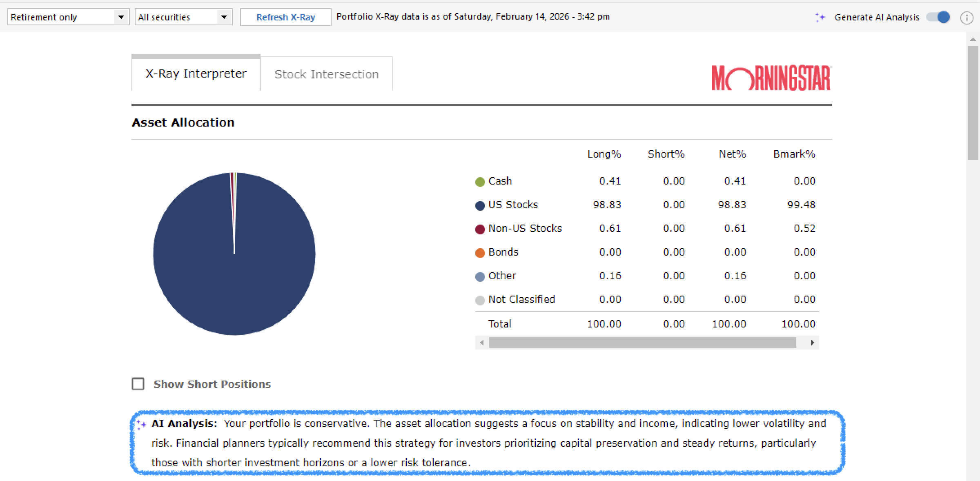The width and height of the screenshot is (980, 481).
Task: Click the Bmark% column header
Action: 794,154
